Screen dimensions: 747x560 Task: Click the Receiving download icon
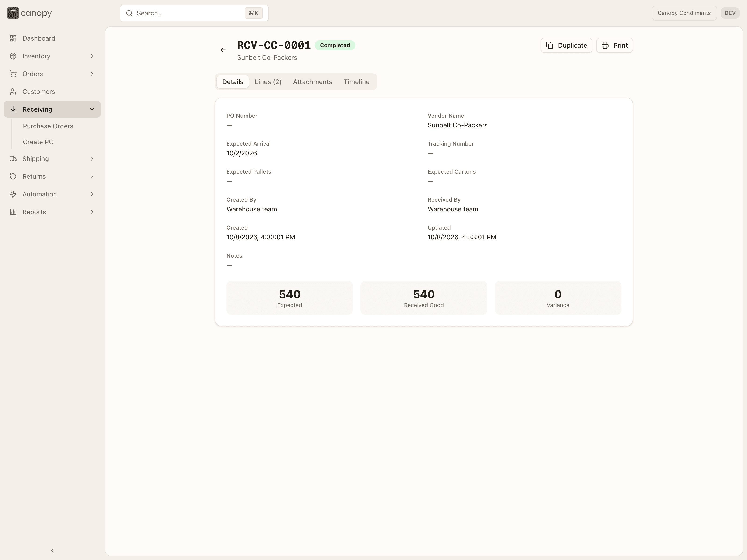(13, 109)
